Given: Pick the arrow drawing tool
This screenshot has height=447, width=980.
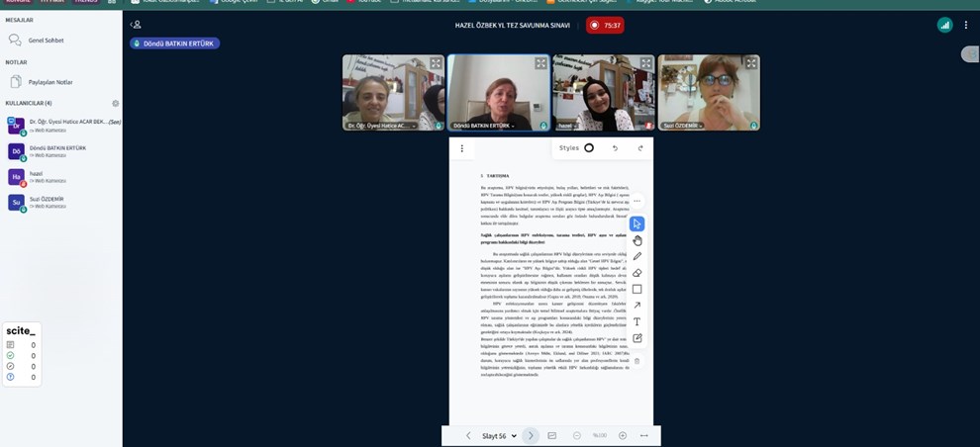Looking at the screenshot, I should [637, 306].
